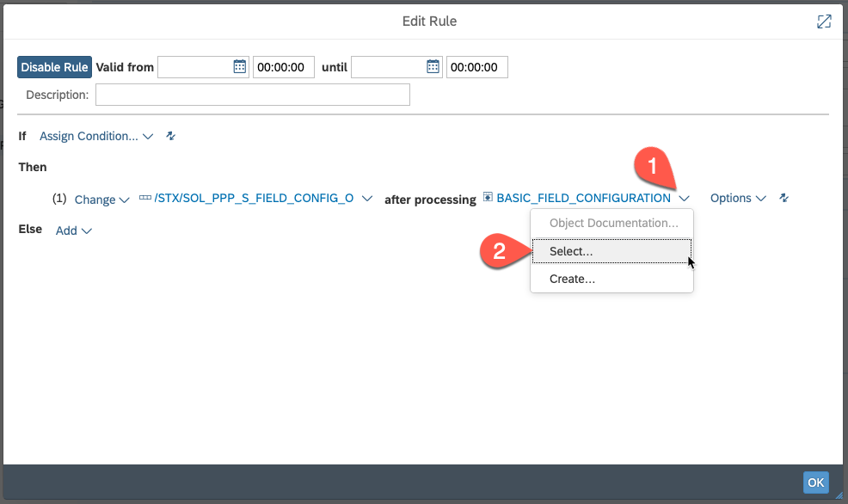Focus the Description text field
Image resolution: width=848 pixels, height=504 pixels.
252,95
